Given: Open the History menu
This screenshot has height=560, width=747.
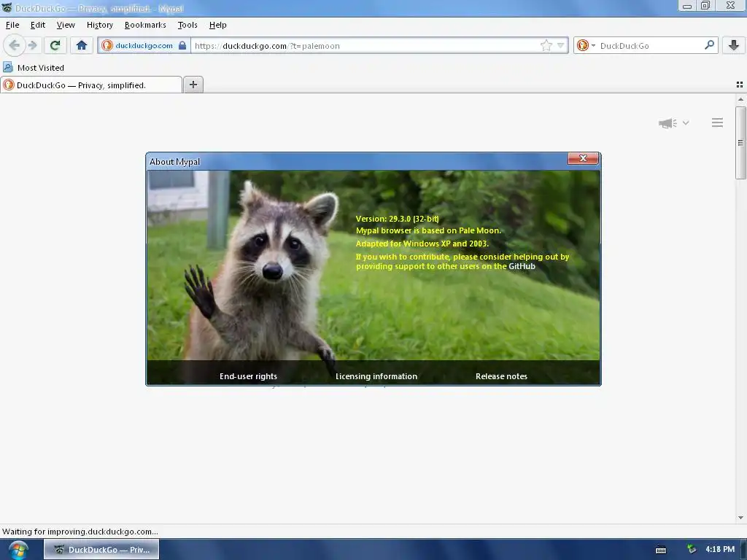Looking at the screenshot, I should [99, 25].
